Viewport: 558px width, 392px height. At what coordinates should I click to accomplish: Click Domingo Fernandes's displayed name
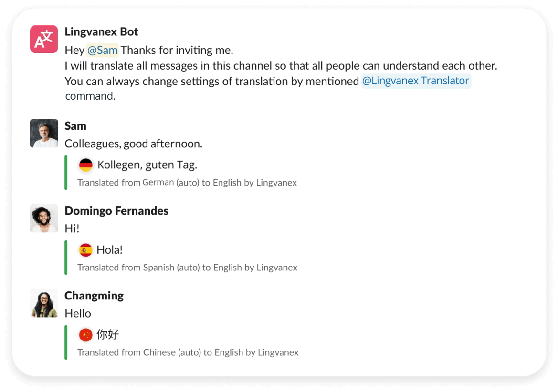(116, 210)
